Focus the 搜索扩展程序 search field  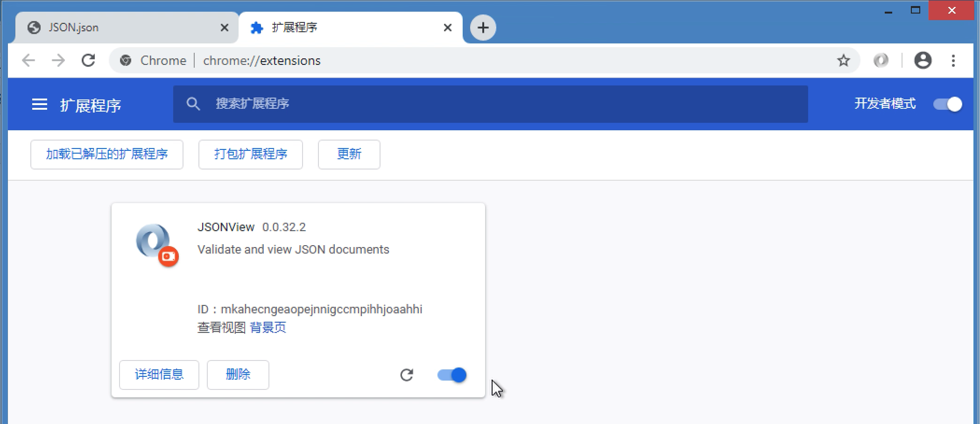tap(490, 104)
